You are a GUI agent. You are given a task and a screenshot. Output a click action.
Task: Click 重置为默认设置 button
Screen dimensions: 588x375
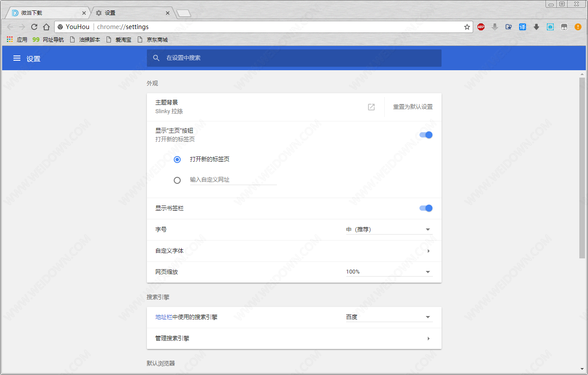coord(413,107)
